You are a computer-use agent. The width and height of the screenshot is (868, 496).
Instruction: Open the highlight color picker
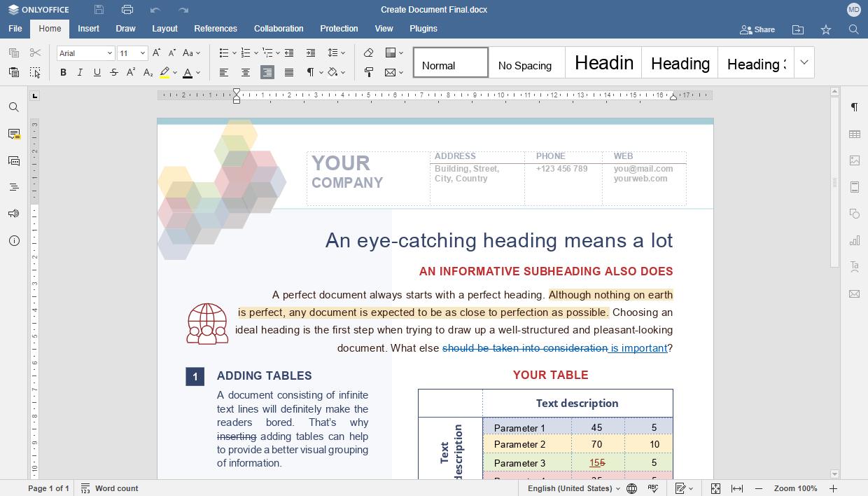174,72
